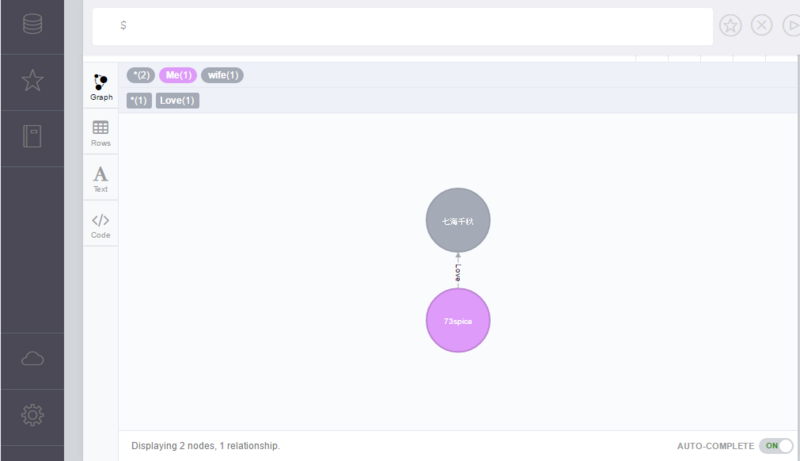This screenshot has height=461, width=800.
Task: Select the *(1) all relationships tag
Action: click(x=139, y=100)
